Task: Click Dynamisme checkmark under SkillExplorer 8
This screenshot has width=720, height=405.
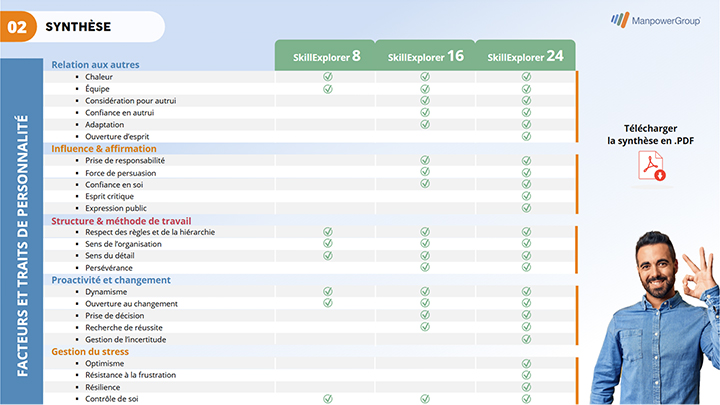Action: [x=327, y=291]
